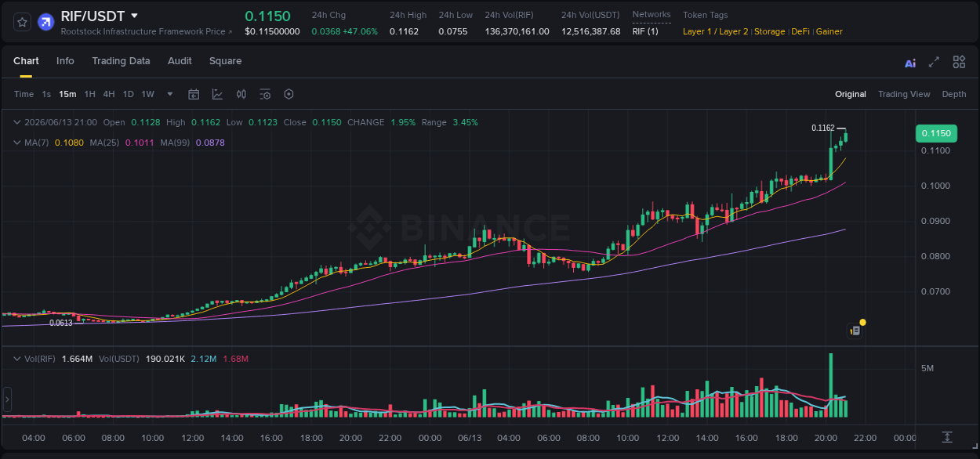Image resolution: width=980 pixels, height=459 pixels.
Task: Open the DeFi token tag
Action: (800, 31)
